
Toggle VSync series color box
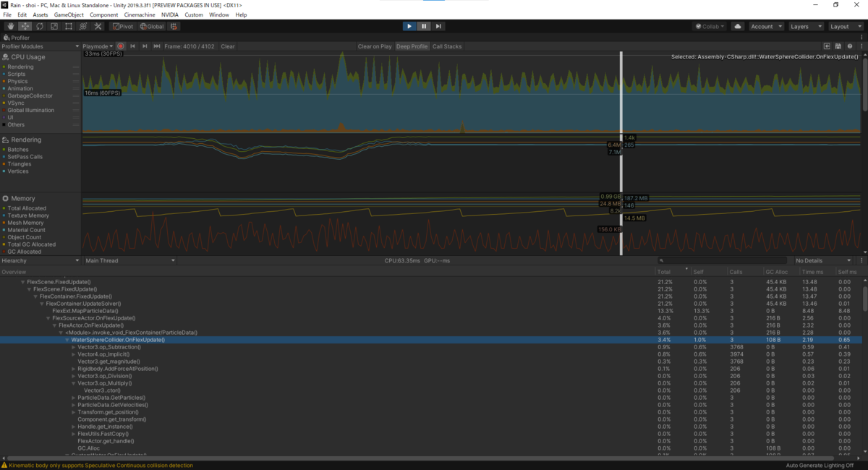click(x=4, y=103)
